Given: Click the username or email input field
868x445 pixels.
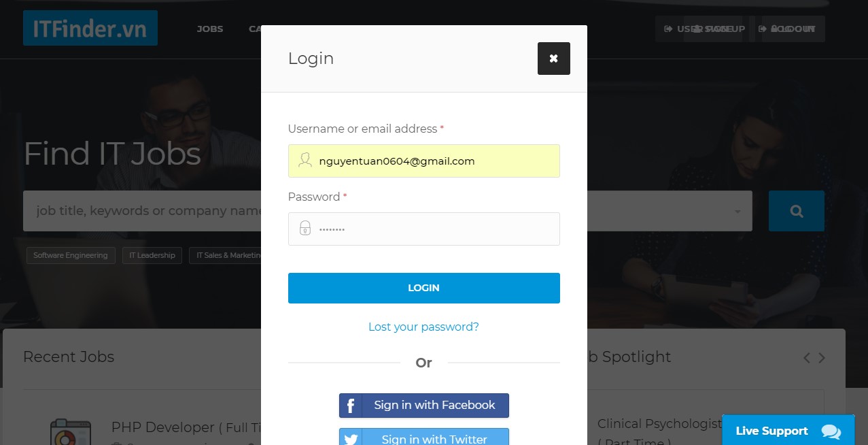Looking at the screenshot, I should coord(424,161).
